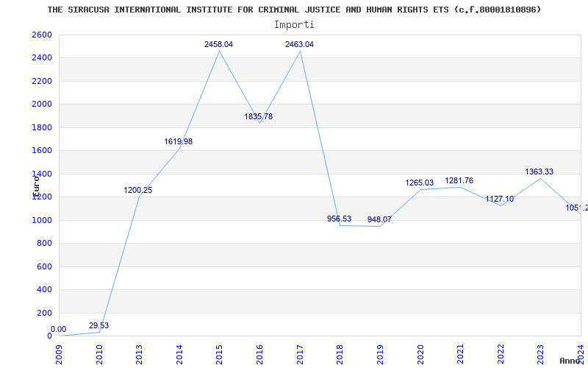
Task: Click the y-axis value 2400
Action: pos(42,58)
